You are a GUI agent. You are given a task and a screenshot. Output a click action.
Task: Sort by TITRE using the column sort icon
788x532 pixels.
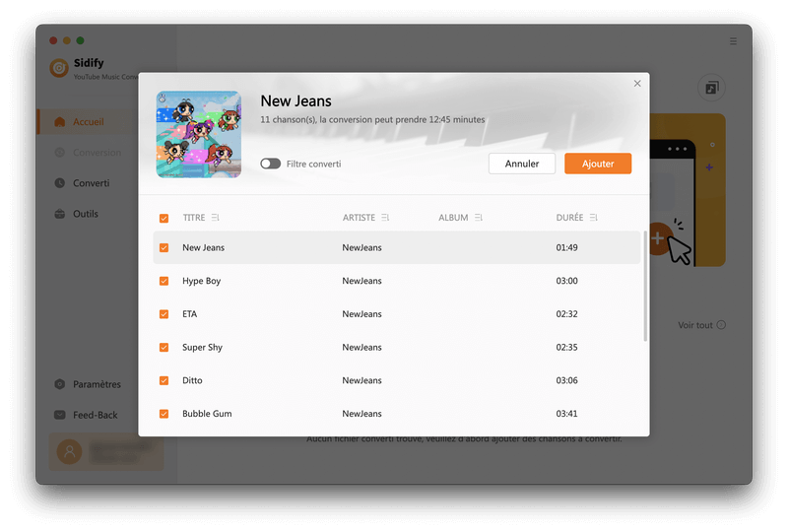[x=216, y=218]
